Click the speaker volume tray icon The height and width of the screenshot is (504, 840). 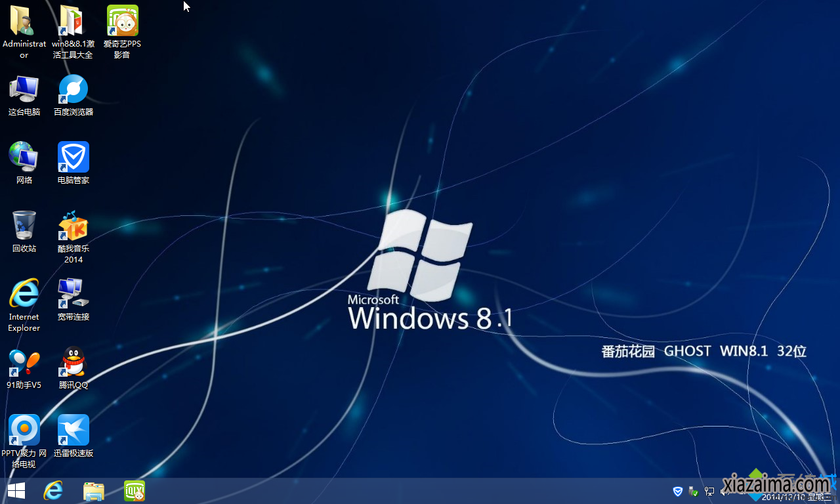(x=723, y=491)
